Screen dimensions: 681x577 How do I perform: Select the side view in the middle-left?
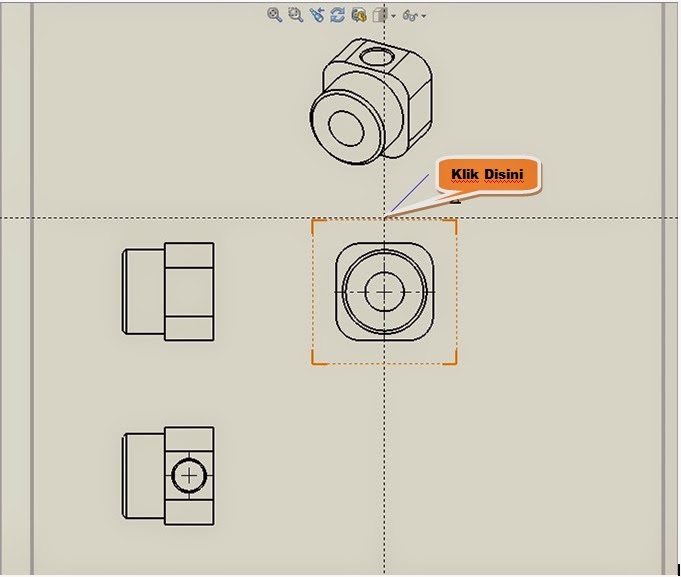pos(168,290)
